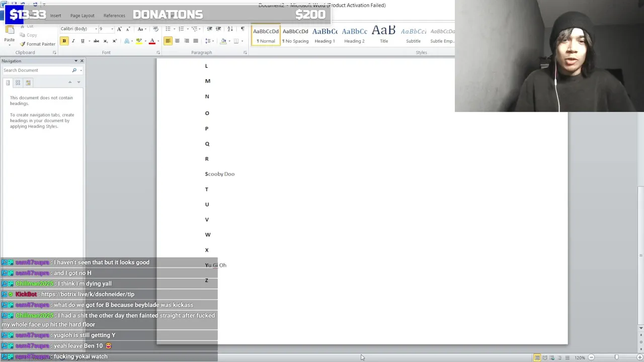Viewport: 644px width, 362px height.
Task: Switch to Print Layout view
Action: [x=537, y=357]
